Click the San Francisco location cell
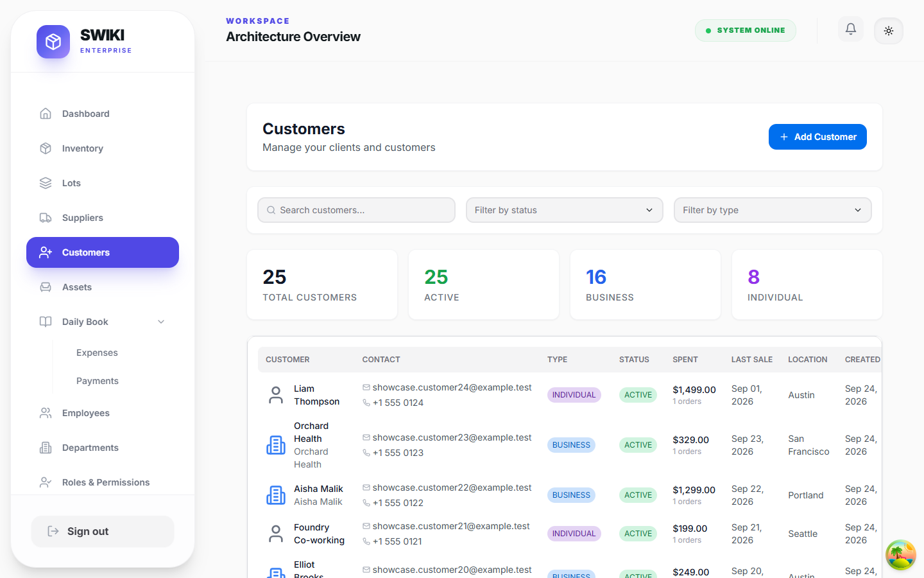The width and height of the screenshot is (924, 578). coord(809,445)
